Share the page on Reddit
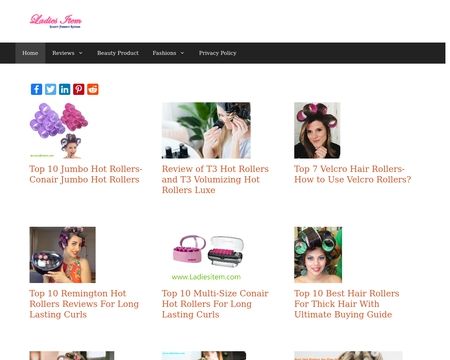 coord(93,89)
